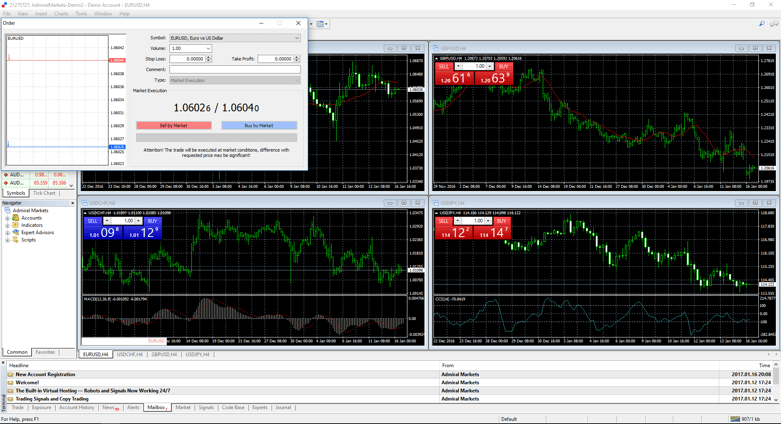Increase volume arrow on GBPUSD one-click panel
781x424 pixels.
pyautogui.click(x=490, y=66)
